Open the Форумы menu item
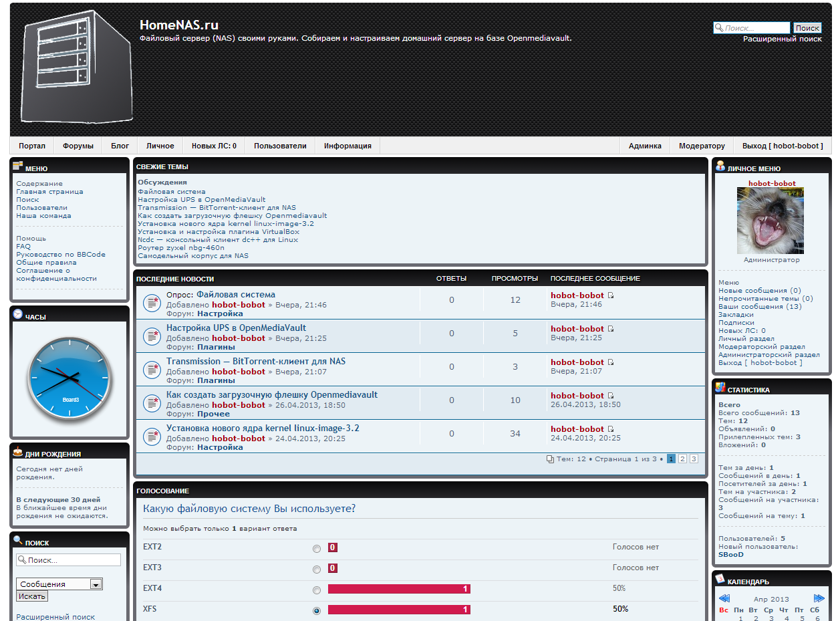This screenshot has height=621, width=840. pos(78,146)
